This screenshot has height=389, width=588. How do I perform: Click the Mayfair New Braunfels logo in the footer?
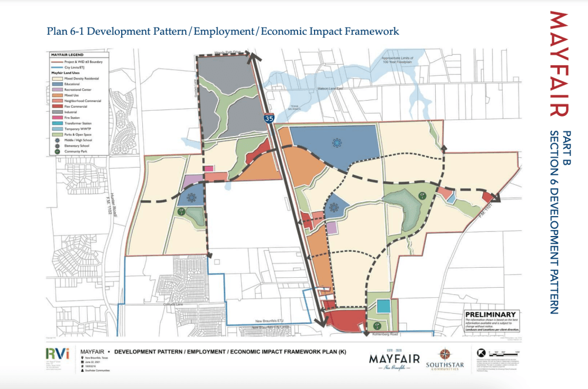[x=394, y=361]
